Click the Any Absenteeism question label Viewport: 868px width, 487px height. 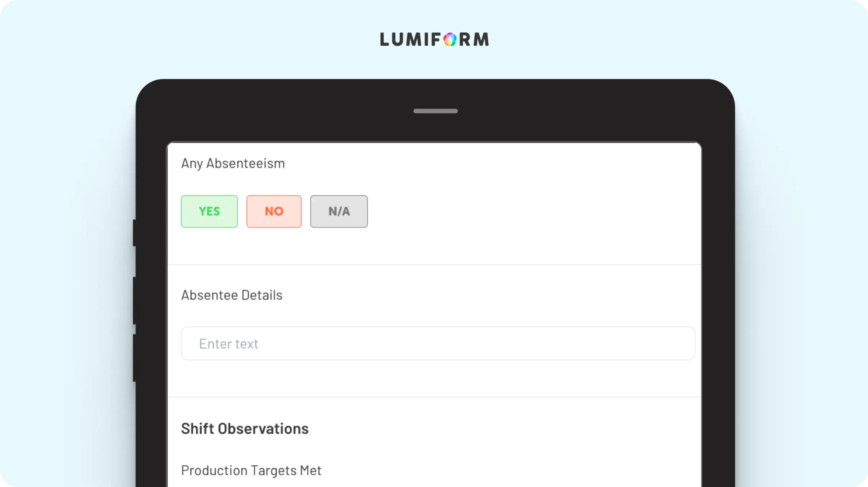[x=233, y=164]
